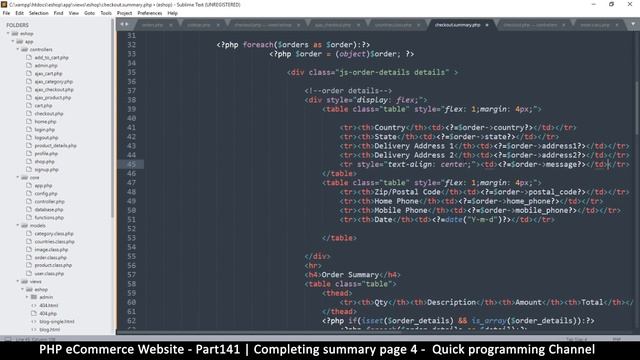Select user.class.php in sidebar
Screen dimensions: 640x360
(x=49, y=273)
